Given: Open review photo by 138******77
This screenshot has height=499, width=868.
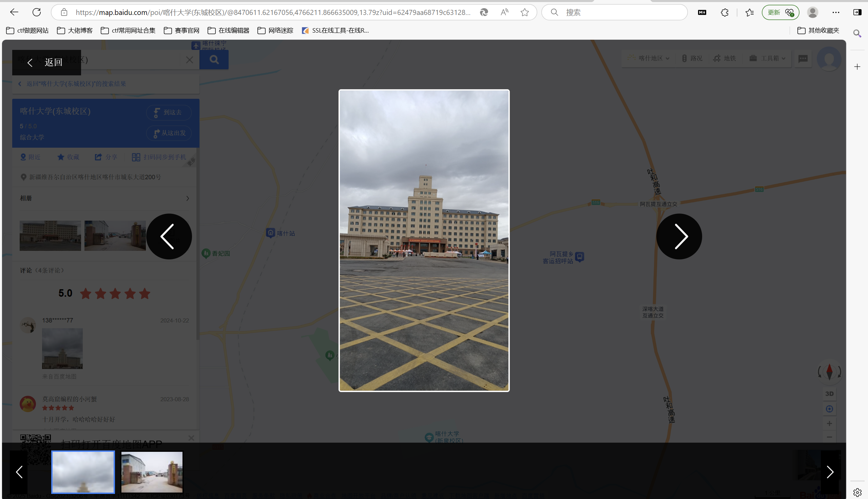Looking at the screenshot, I should (62, 349).
